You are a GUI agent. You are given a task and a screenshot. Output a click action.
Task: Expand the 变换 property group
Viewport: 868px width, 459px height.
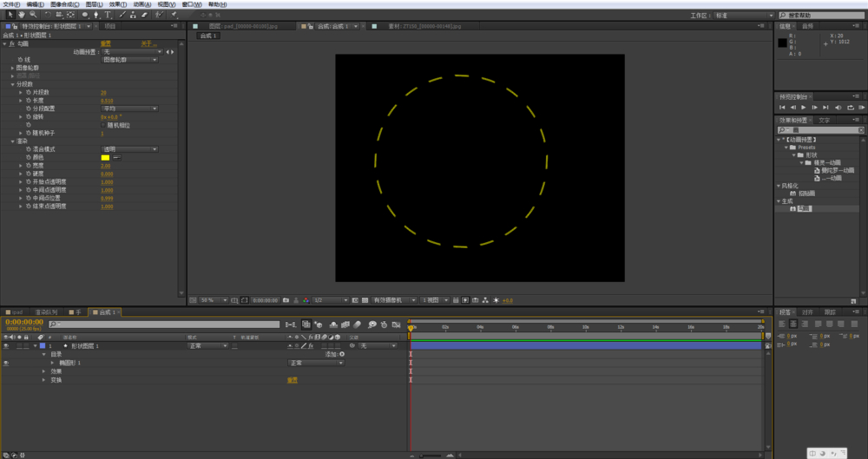coord(44,380)
